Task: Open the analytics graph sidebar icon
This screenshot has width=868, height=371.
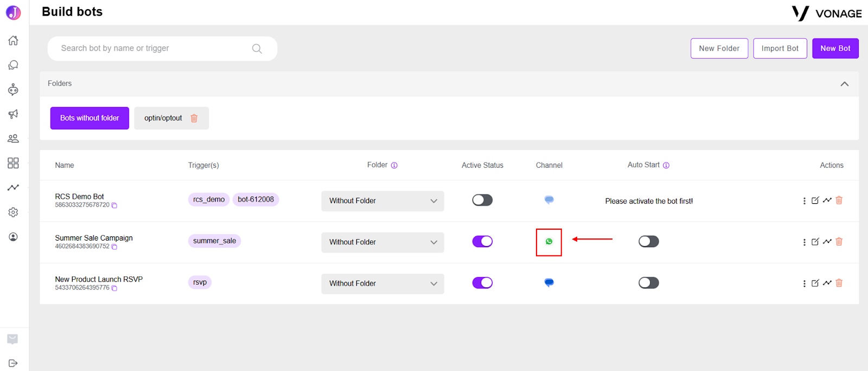Action: [x=13, y=187]
